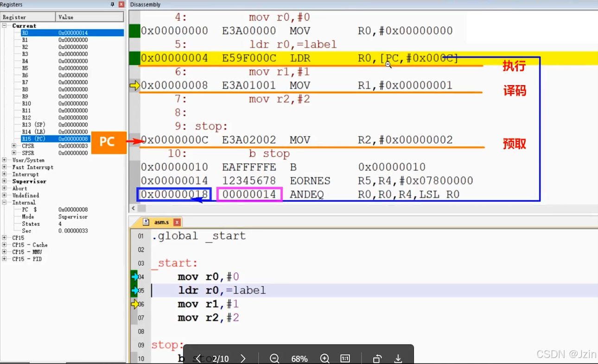Image resolution: width=598 pixels, height=364 pixels.
Task: Select the R0 register row
Action: (72, 33)
